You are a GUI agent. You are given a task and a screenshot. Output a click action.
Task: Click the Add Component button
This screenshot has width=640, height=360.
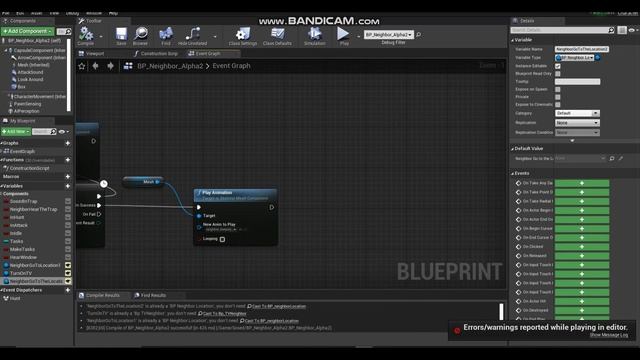click(27, 31)
